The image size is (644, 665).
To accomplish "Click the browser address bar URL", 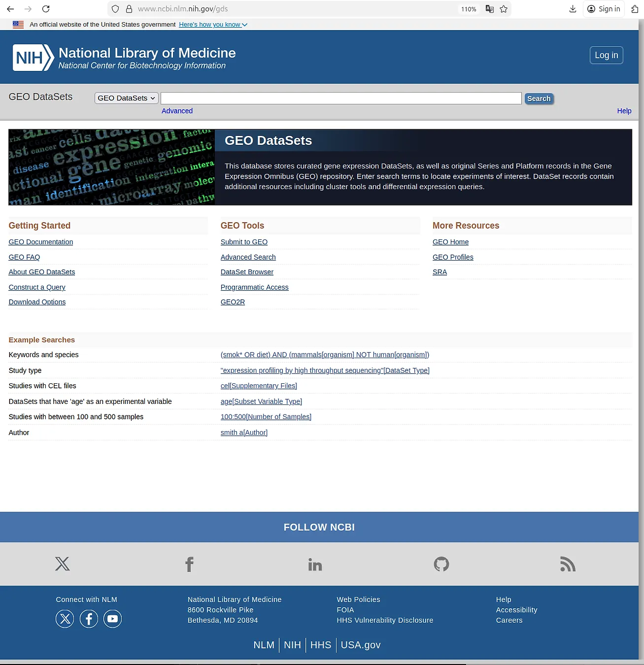I will 183,9.
